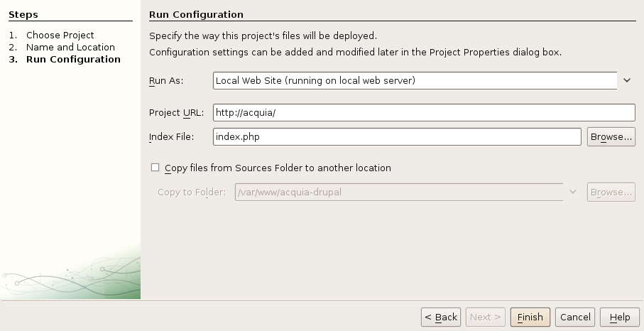Enable Copy files from Sources Folder checkbox
Viewport: 644px width, 331px height.
155,168
